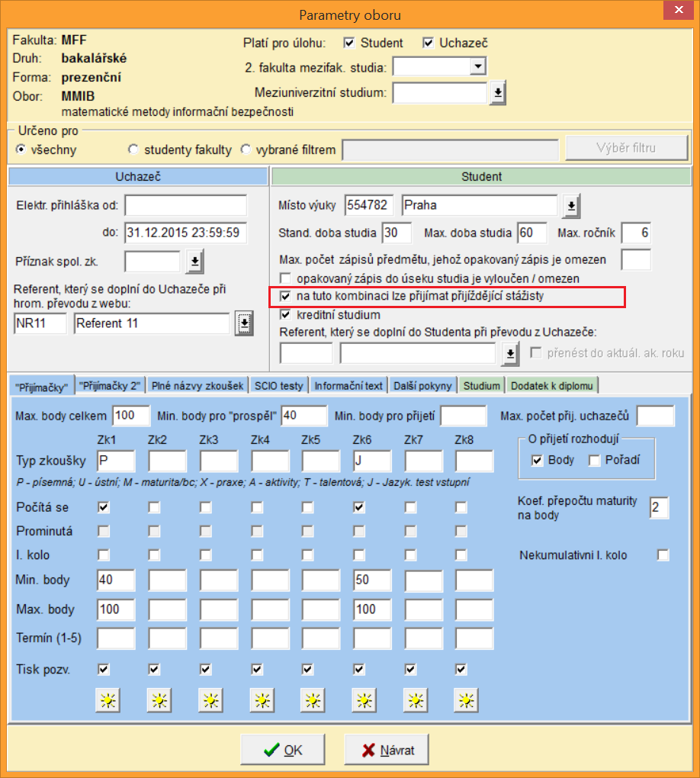
Task: Open lookup arrow for Student referent field
Action: click(x=511, y=353)
